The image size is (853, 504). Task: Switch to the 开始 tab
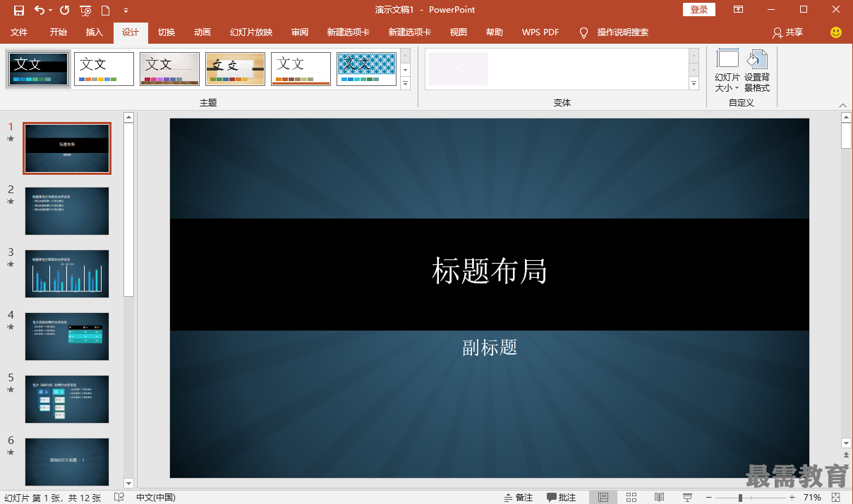59,32
